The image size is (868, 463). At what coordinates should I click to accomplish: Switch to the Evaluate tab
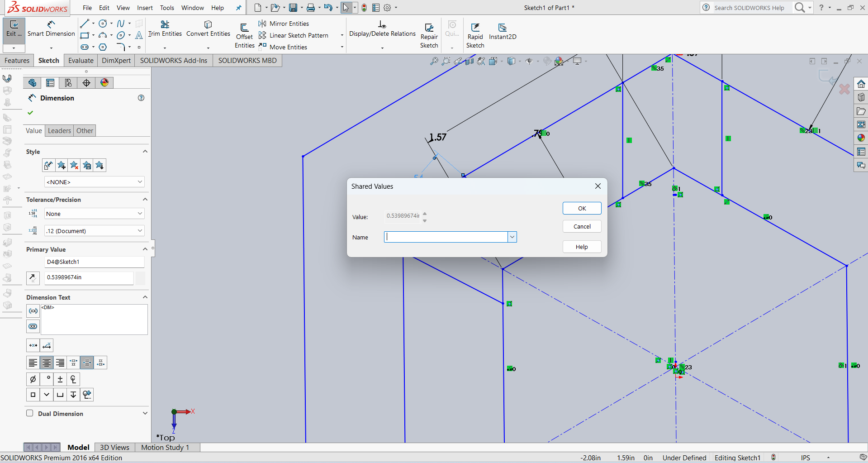[81, 61]
